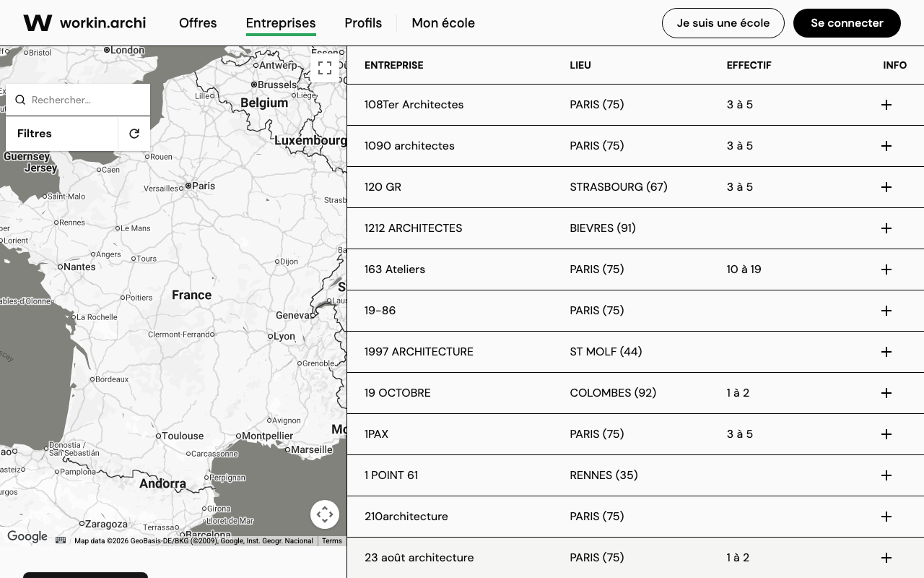
Task: Open keyboard shortcuts icon on map
Action: tap(61, 540)
